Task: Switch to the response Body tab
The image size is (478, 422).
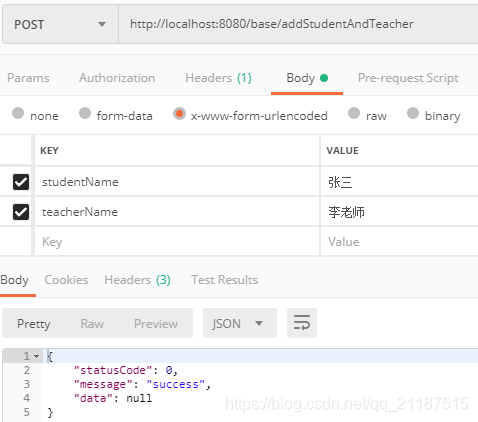Action: pyautogui.click(x=14, y=280)
